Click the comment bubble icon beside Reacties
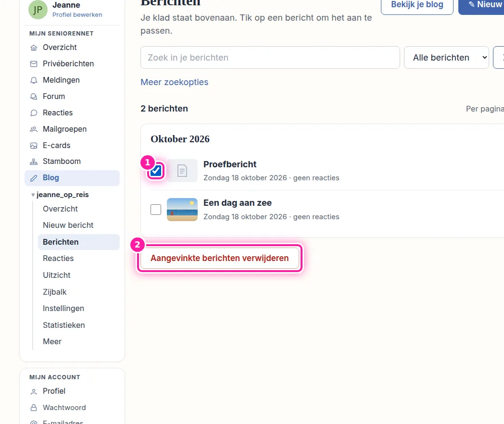 point(34,113)
